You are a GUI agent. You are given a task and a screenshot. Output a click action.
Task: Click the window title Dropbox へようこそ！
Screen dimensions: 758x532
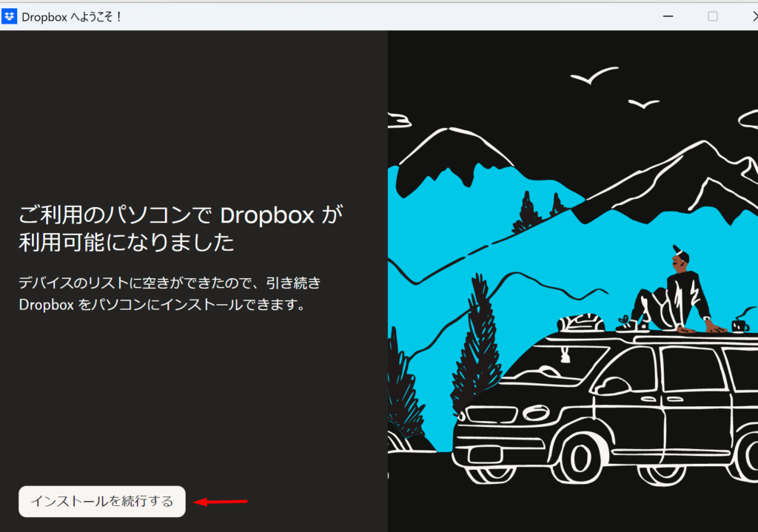72,16
